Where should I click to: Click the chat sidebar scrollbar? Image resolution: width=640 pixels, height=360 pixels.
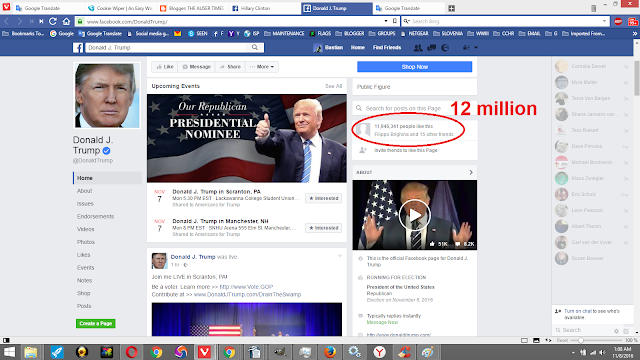pos(636,78)
